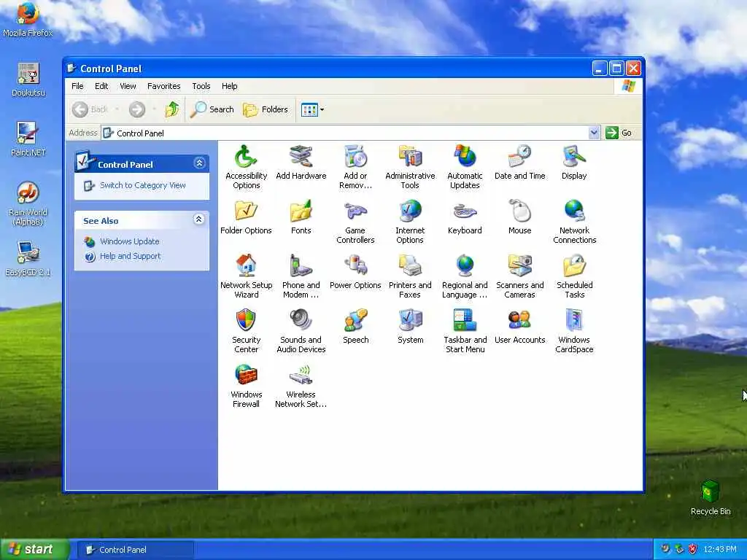
Task: Open Automatic Updates icon
Action: [x=465, y=167]
